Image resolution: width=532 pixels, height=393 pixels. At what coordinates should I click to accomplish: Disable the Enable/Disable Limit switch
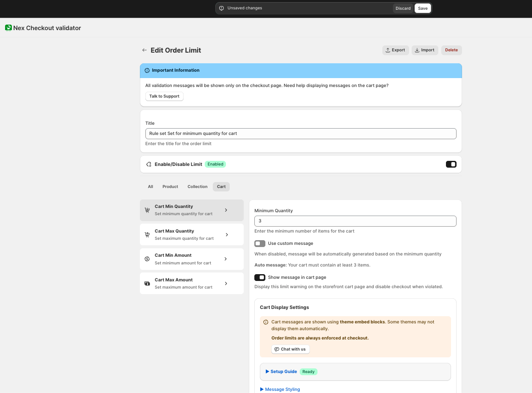tap(451, 164)
